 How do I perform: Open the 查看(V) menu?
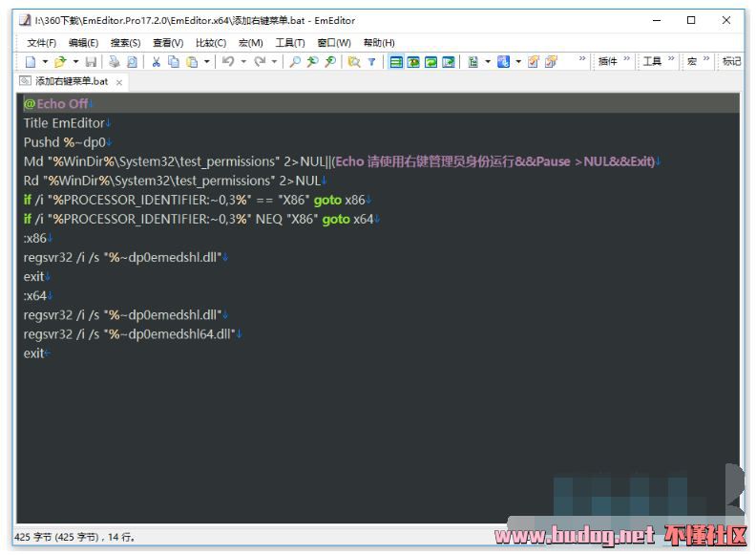[x=168, y=43]
